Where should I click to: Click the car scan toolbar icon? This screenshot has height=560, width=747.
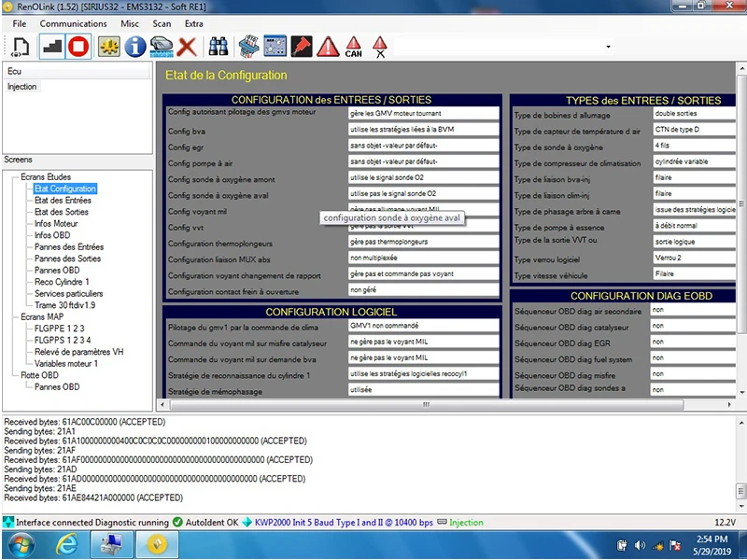[x=162, y=47]
